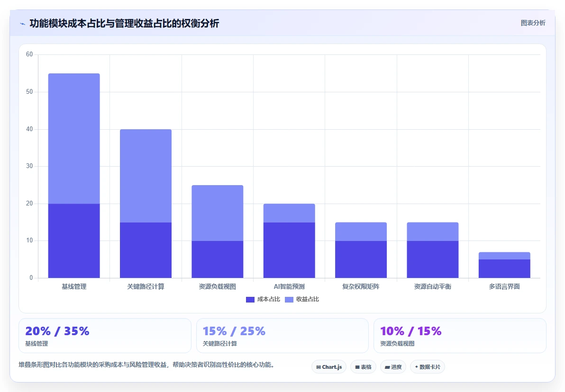Screen dimensions: 565x392
Task: Select the 进度 tag button
Action: tap(393, 367)
